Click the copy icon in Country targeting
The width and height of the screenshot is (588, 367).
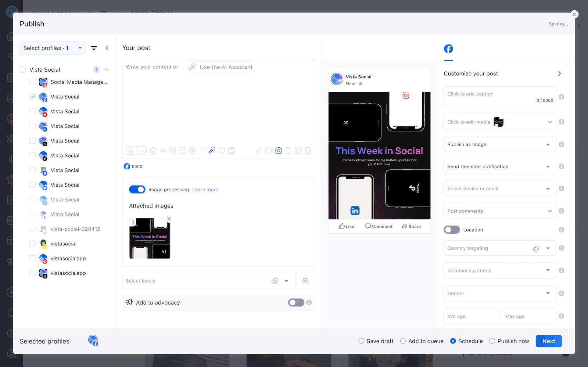(x=536, y=248)
